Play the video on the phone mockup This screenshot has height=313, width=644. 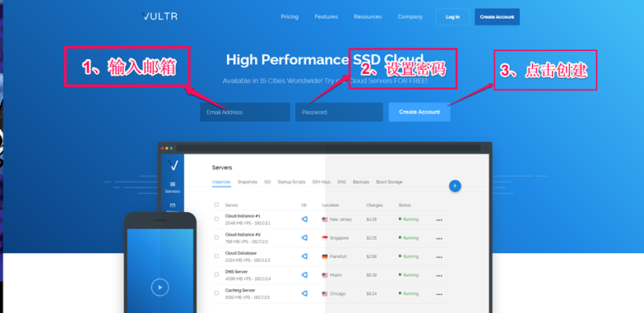(160, 288)
